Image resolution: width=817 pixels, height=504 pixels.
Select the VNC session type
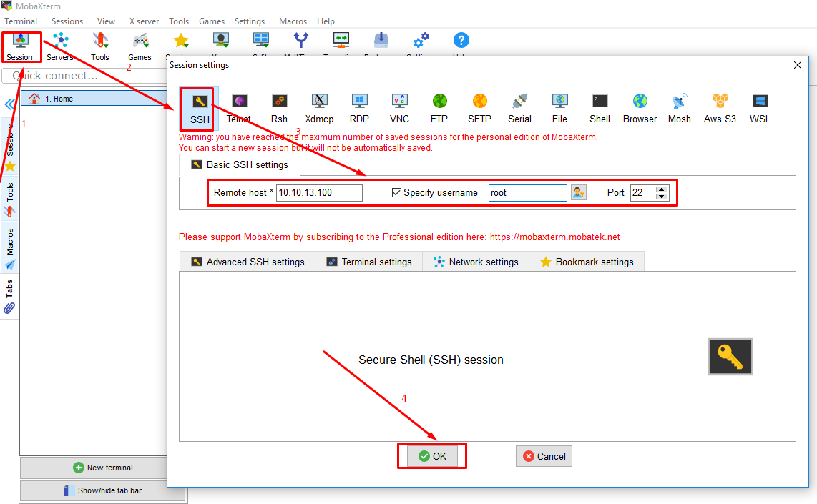[x=400, y=108]
